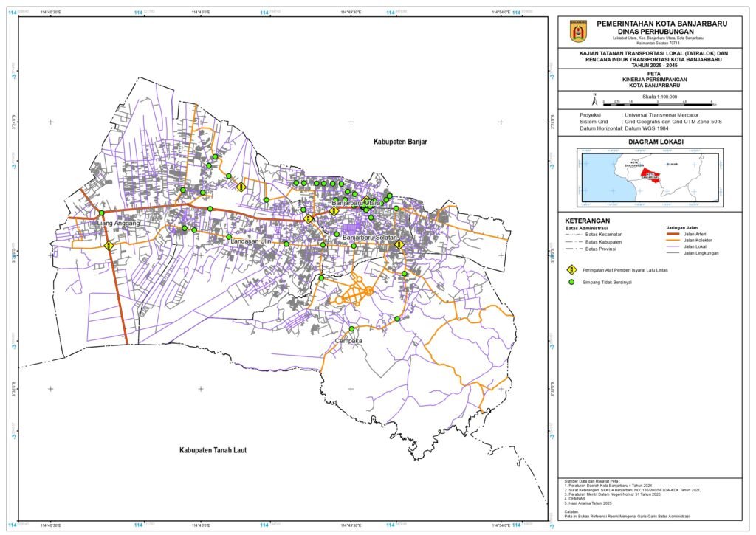The height and width of the screenshot is (535, 756).
Task: Click the Peringatan Alat Pemberi Isyarat Lalu Lintas label
Action: 625,270
